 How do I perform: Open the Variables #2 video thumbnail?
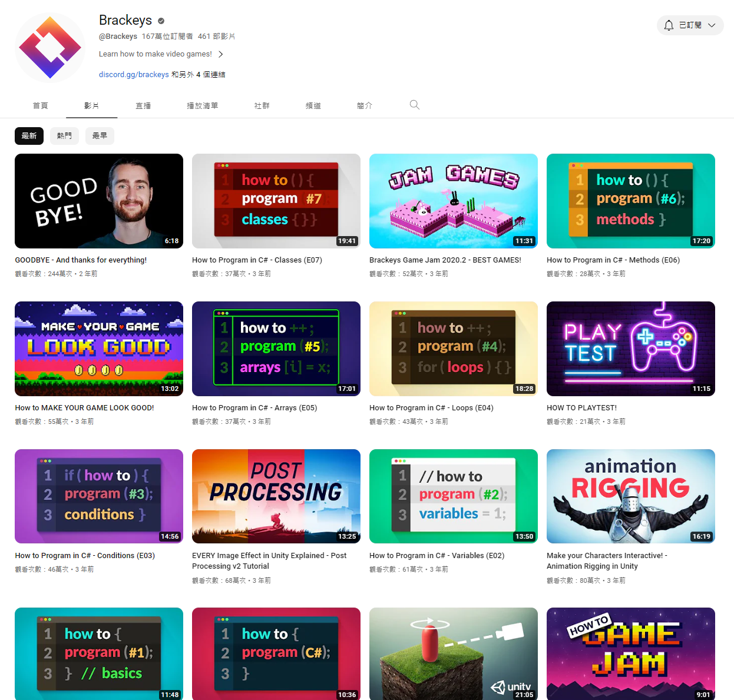[454, 496]
